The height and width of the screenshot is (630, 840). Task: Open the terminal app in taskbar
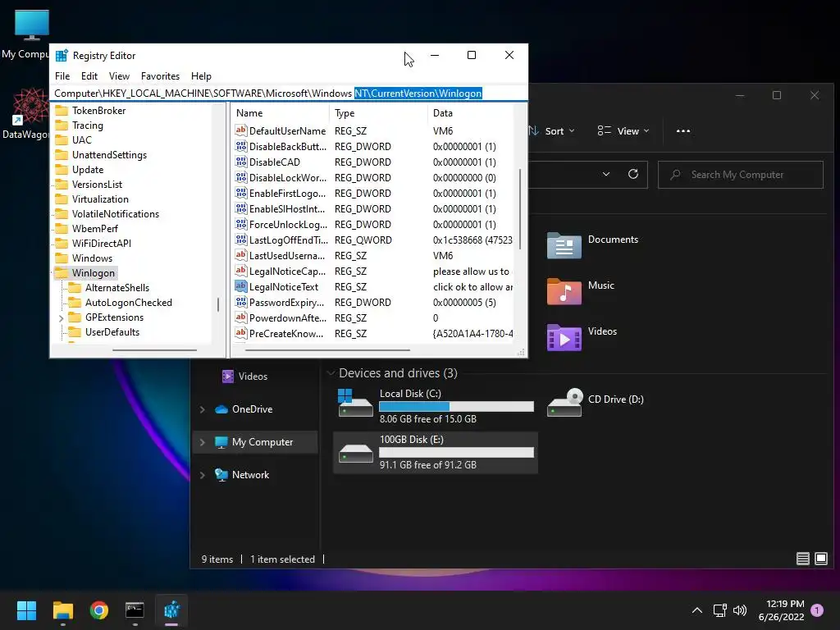point(135,610)
